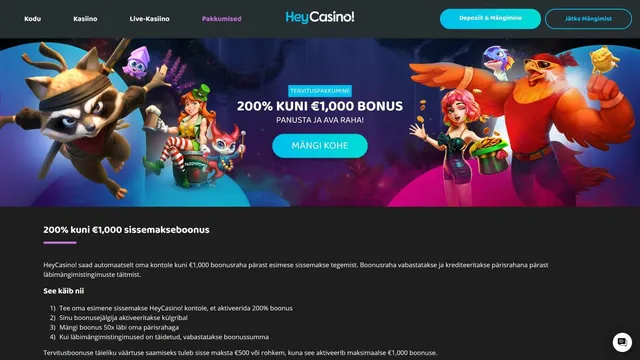Click the TERVITUSPAKKUMINE label badge
640x360 pixels.
tap(320, 91)
